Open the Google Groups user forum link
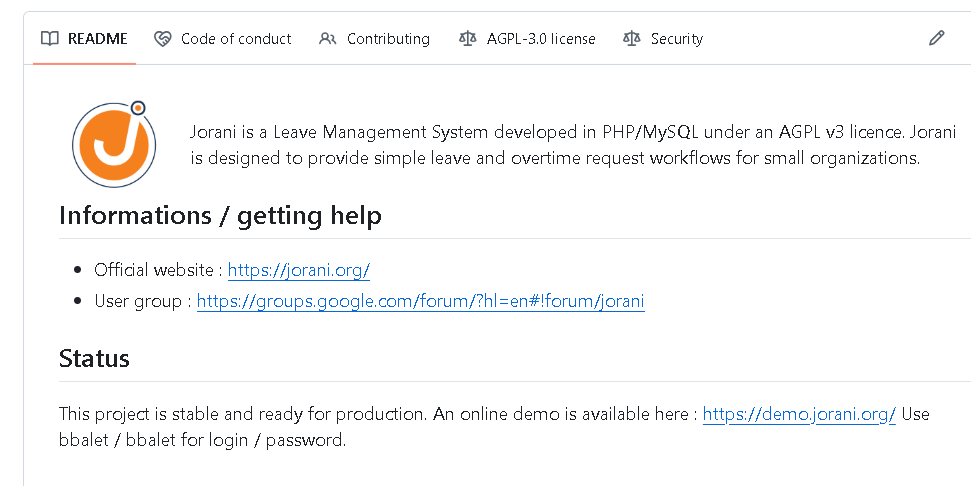 point(420,301)
